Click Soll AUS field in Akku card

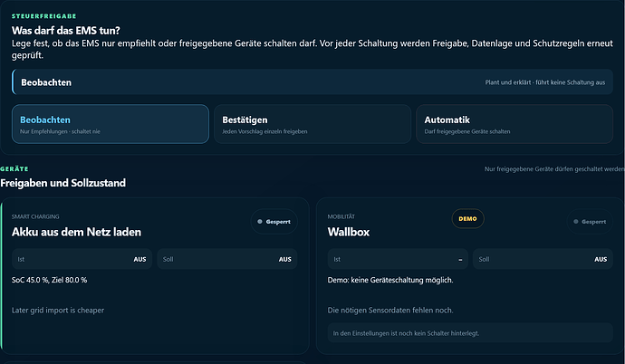(227, 259)
